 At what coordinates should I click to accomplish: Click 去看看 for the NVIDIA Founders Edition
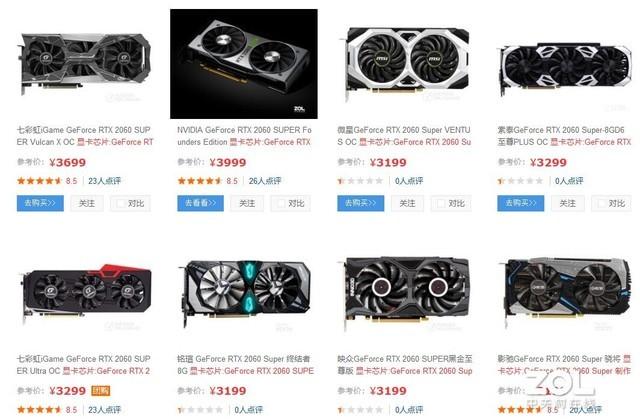coord(200,203)
